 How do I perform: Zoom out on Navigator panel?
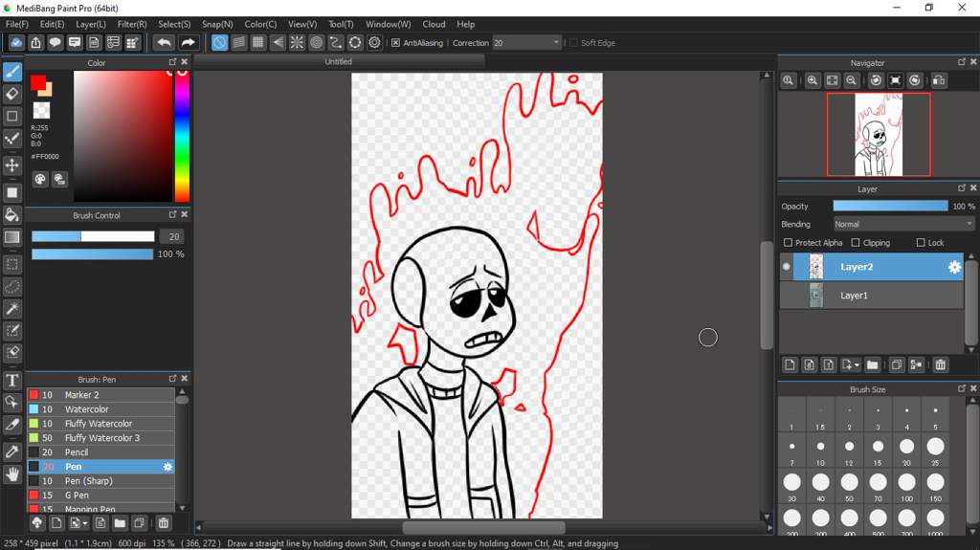click(x=851, y=80)
